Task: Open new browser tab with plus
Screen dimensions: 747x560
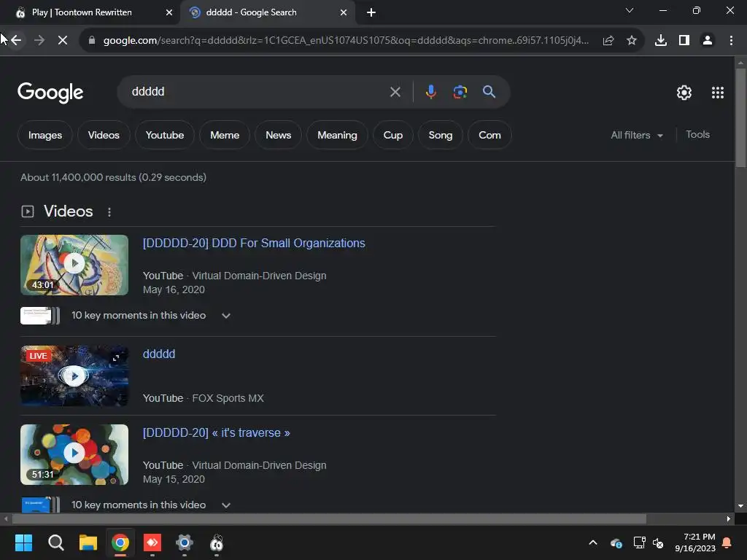Action: 371,12
